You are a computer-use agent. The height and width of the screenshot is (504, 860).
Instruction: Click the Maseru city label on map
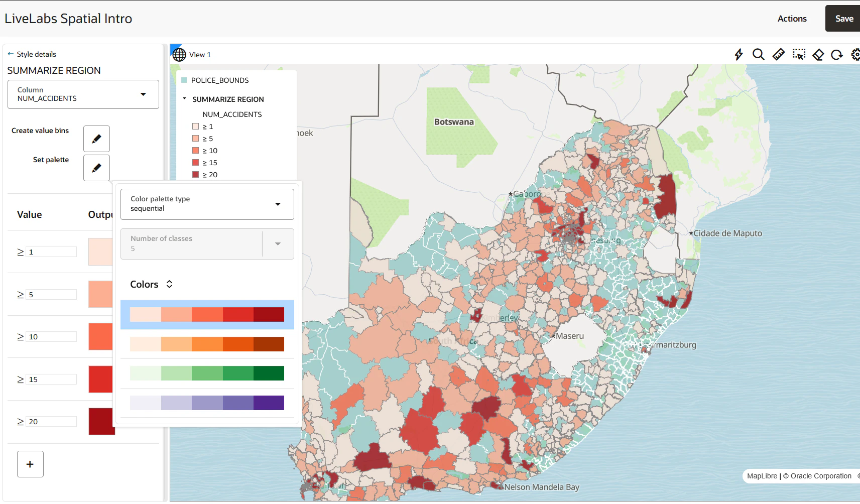point(570,336)
